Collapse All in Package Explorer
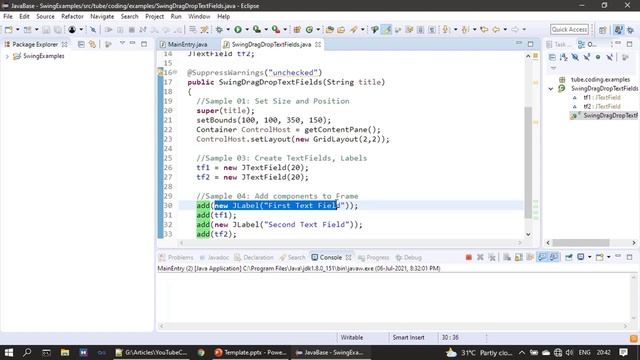Viewport: 640px width, 360px height. click(81, 44)
